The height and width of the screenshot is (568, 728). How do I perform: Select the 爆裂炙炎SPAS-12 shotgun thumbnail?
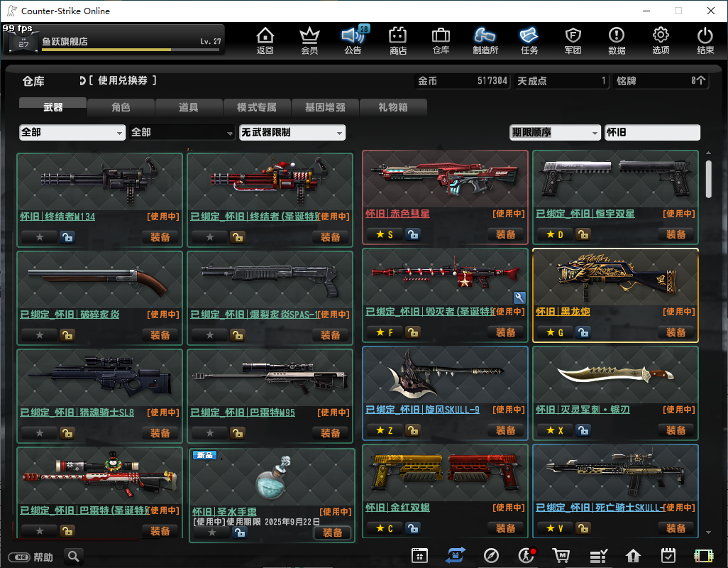[x=270, y=280]
